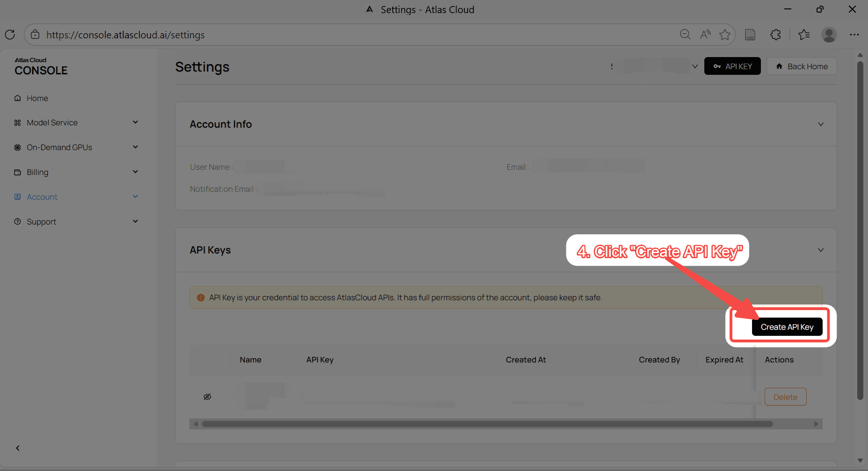
Task: Delete the existing API key
Action: click(785, 397)
